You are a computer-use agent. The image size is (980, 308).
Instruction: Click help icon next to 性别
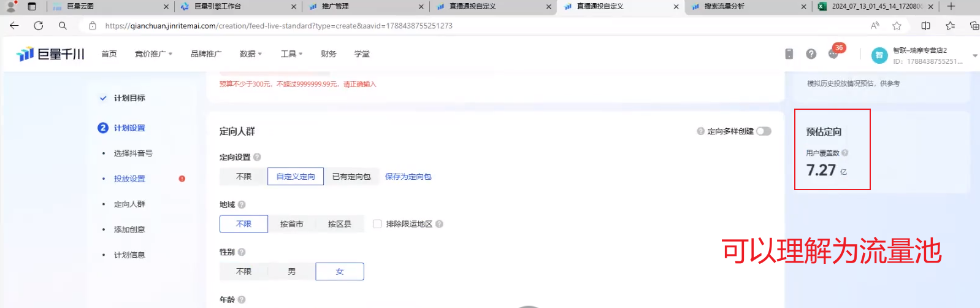(242, 252)
